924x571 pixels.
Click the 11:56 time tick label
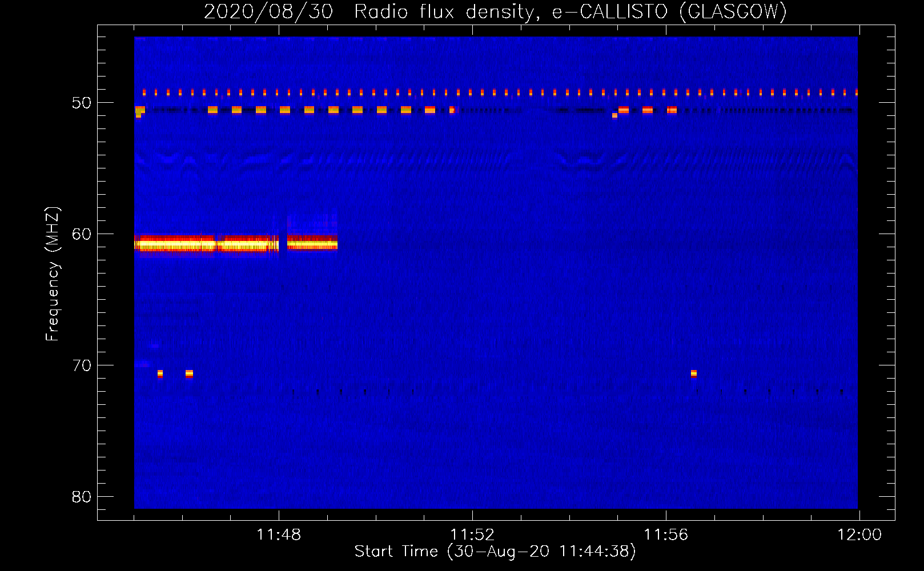666,535
